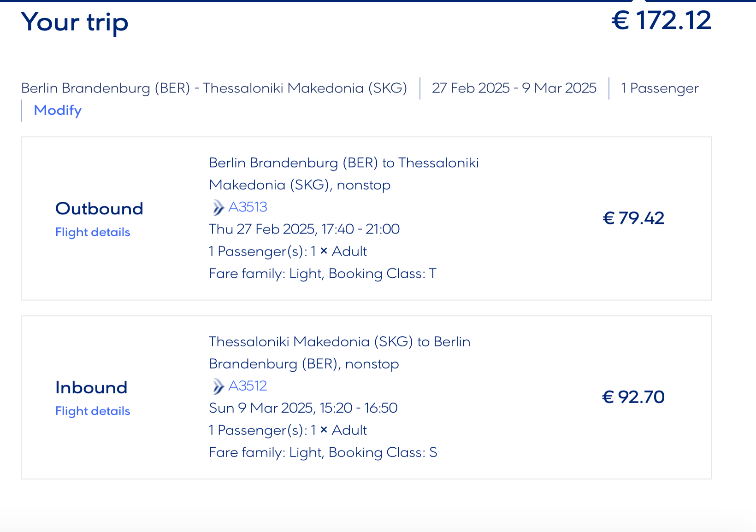Click inbound time Sun 9 Mar 15:20 - 16:50
This screenshot has height=532, width=756.
pyautogui.click(x=303, y=408)
